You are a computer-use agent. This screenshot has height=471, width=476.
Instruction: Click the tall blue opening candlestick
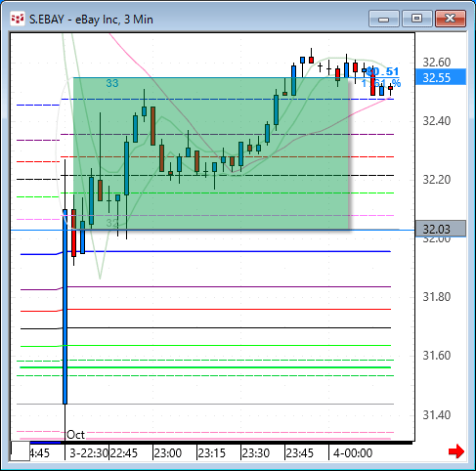[x=65, y=307]
